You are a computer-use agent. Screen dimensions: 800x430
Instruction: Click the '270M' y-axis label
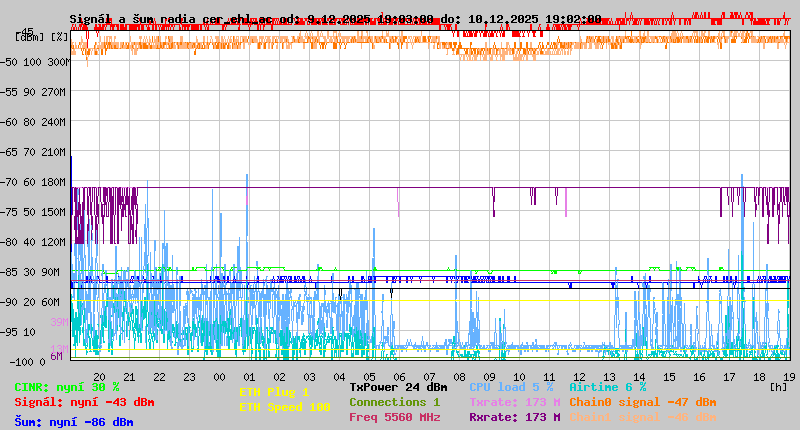pos(56,92)
